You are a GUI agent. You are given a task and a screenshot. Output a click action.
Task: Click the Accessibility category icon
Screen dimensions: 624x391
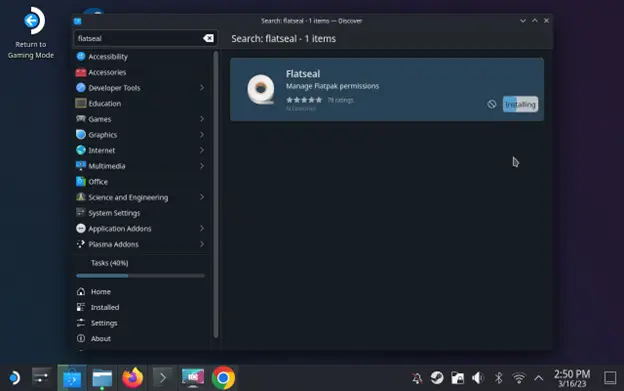[81, 56]
